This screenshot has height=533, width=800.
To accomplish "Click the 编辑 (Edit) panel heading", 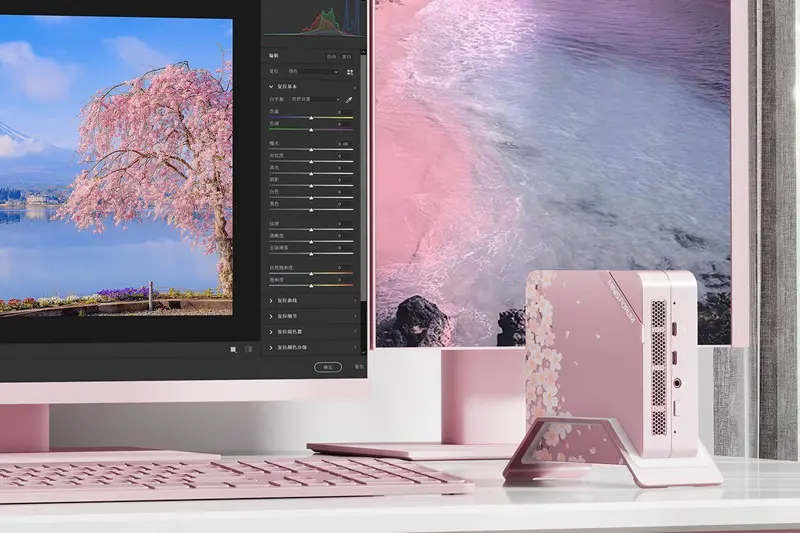I will coord(274,56).
